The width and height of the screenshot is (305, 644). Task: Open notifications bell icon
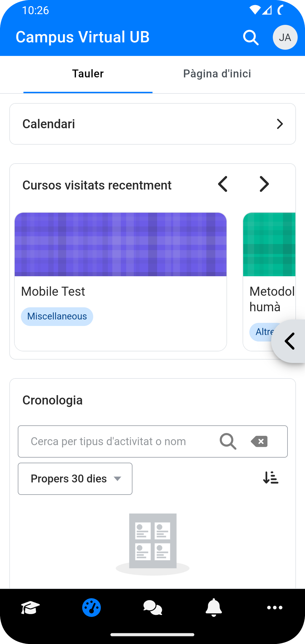click(214, 608)
